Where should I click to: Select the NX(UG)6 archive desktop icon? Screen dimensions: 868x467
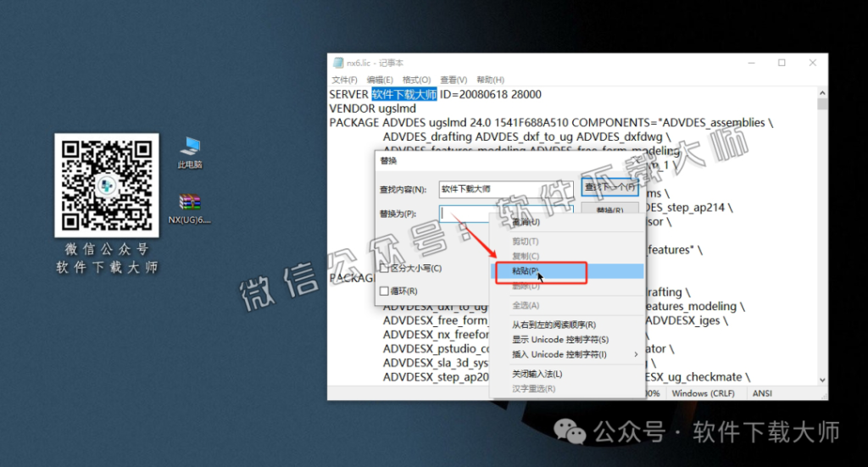click(189, 208)
